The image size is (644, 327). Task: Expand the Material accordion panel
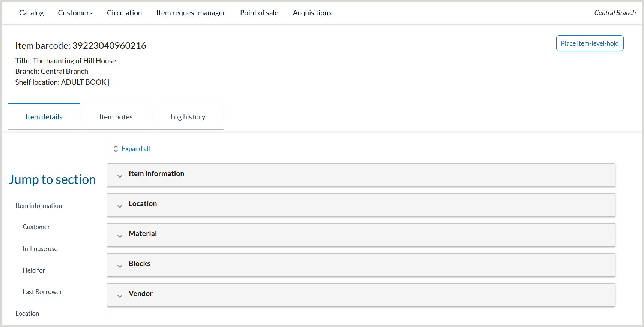point(143,234)
